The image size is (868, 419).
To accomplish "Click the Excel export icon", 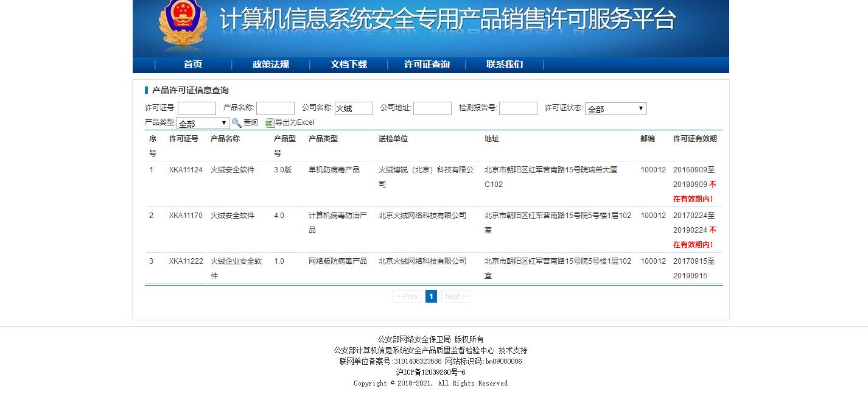I will pos(270,123).
